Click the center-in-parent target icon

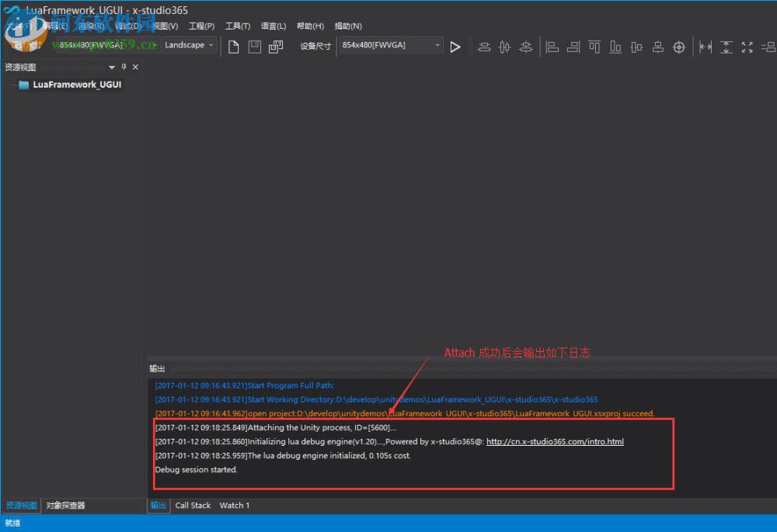click(x=679, y=47)
